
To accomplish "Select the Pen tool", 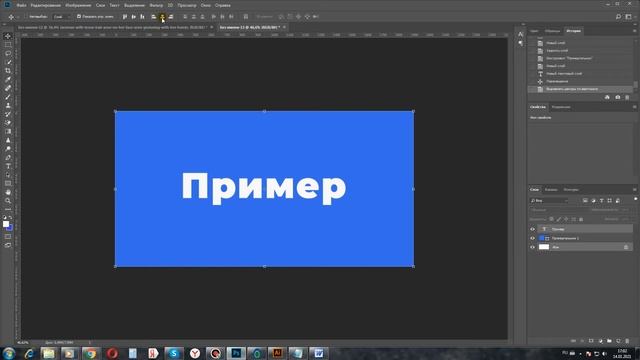I will pyautogui.click(x=8, y=158).
